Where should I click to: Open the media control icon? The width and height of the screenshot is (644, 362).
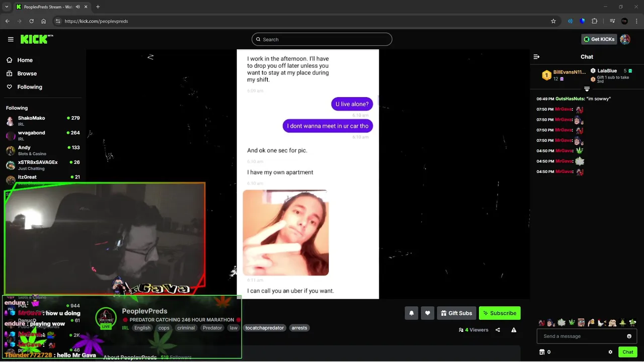tap(612, 21)
